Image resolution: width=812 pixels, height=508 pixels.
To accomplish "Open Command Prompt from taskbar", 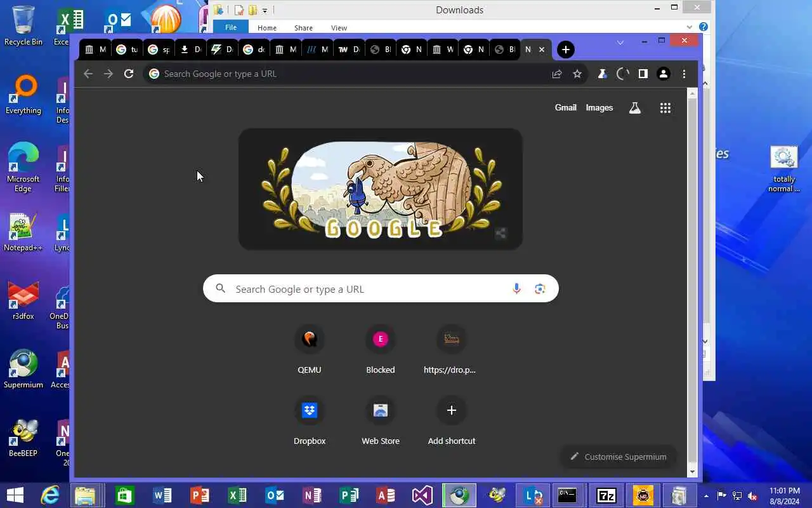I will [567, 495].
